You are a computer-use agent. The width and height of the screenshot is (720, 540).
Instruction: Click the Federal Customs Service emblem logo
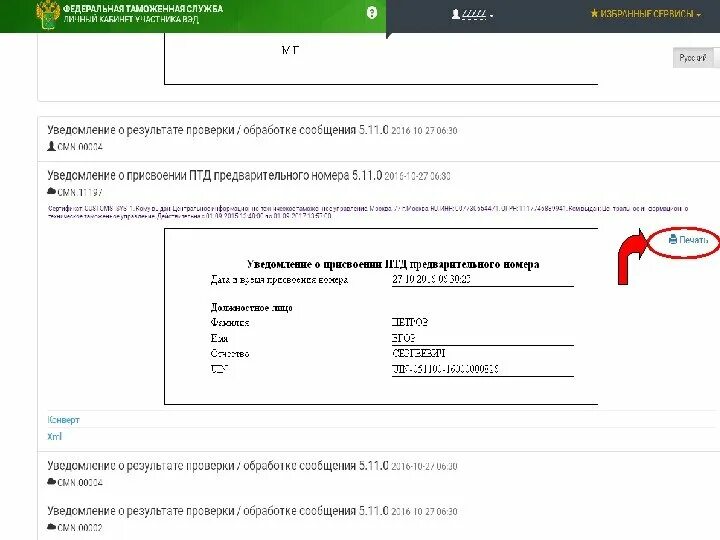(48, 14)
